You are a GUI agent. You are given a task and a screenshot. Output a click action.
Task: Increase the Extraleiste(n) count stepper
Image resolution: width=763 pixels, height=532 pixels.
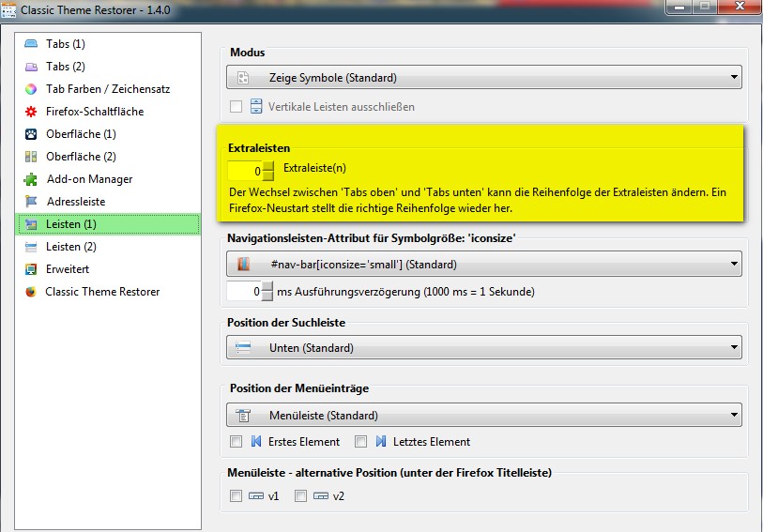coord(268,166)
